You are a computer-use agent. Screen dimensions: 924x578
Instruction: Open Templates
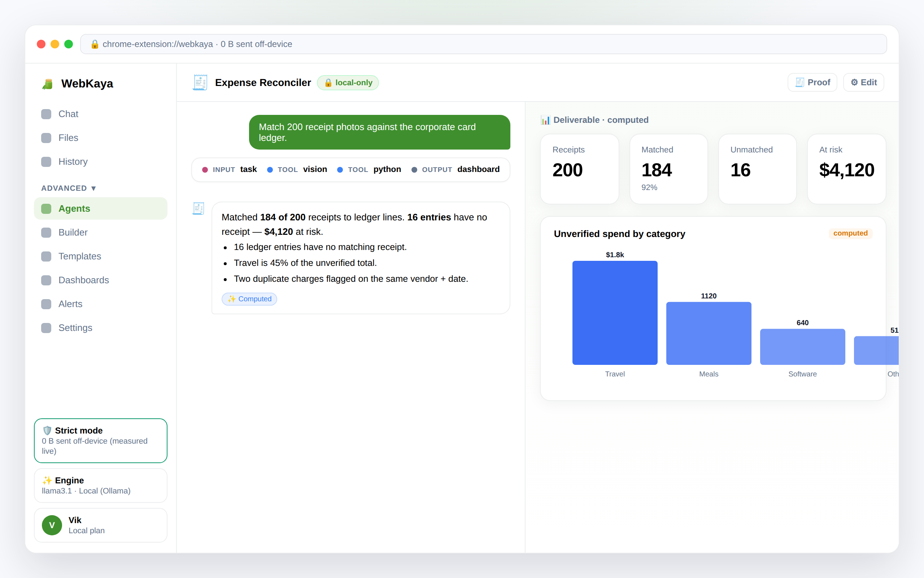tap(101, 256)
